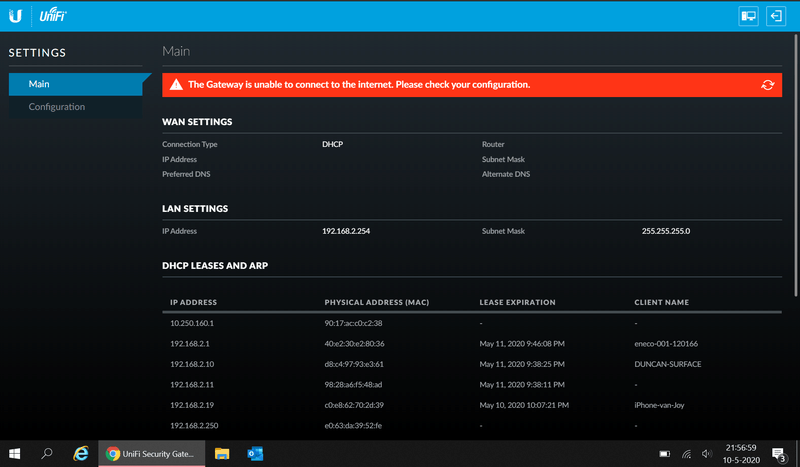Click the Connection Type label
The width and height of the screenshot is (800, 467).
pos(189,144)
